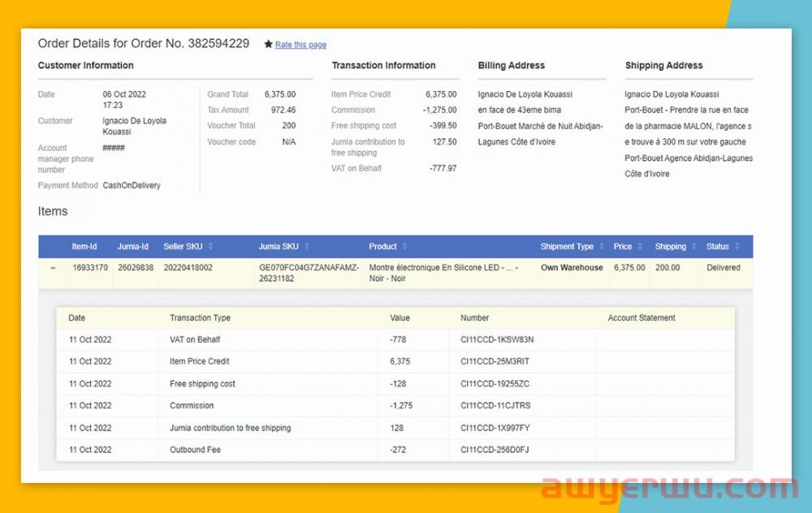Screen dimensions: 812x513
Task: Click transaction number CI11CCD-19255ZC
Action: [495, 384]
